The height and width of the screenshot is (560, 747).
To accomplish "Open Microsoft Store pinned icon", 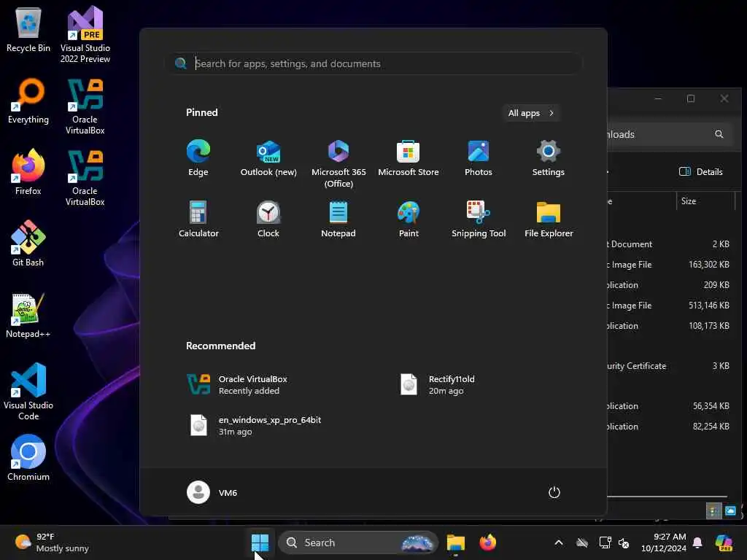I will pyautogui.click(x=409, y=158).
